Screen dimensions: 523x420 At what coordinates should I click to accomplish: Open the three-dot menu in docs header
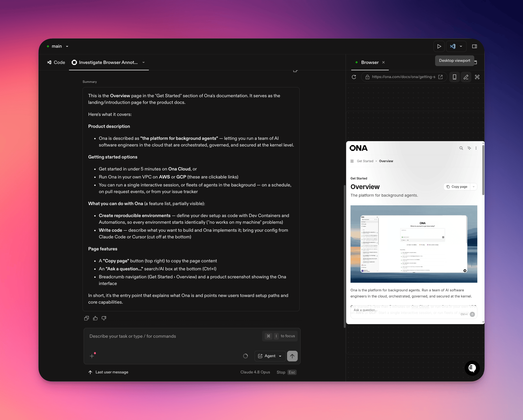coord(476,148)
